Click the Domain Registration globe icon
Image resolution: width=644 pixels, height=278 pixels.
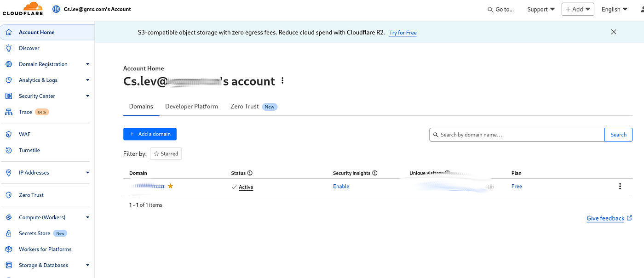pyautogui.click(x=9, y=64)
